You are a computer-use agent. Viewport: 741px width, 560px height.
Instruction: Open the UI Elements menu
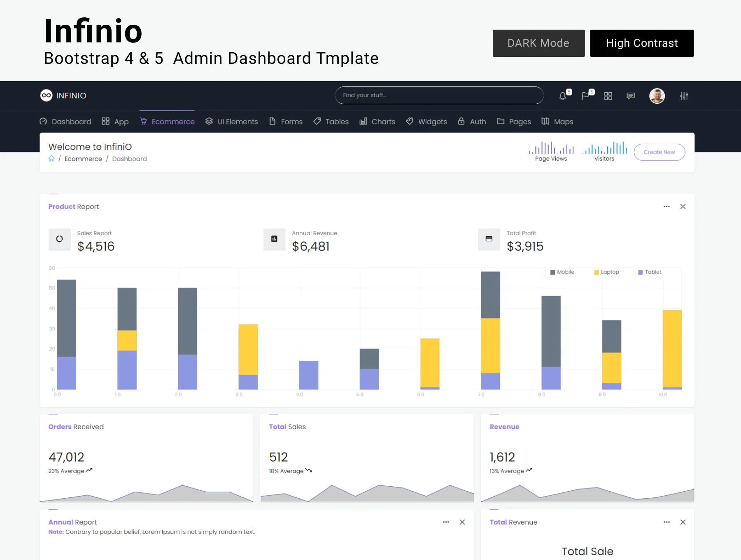pyautogui.click(x=232, y=121)
